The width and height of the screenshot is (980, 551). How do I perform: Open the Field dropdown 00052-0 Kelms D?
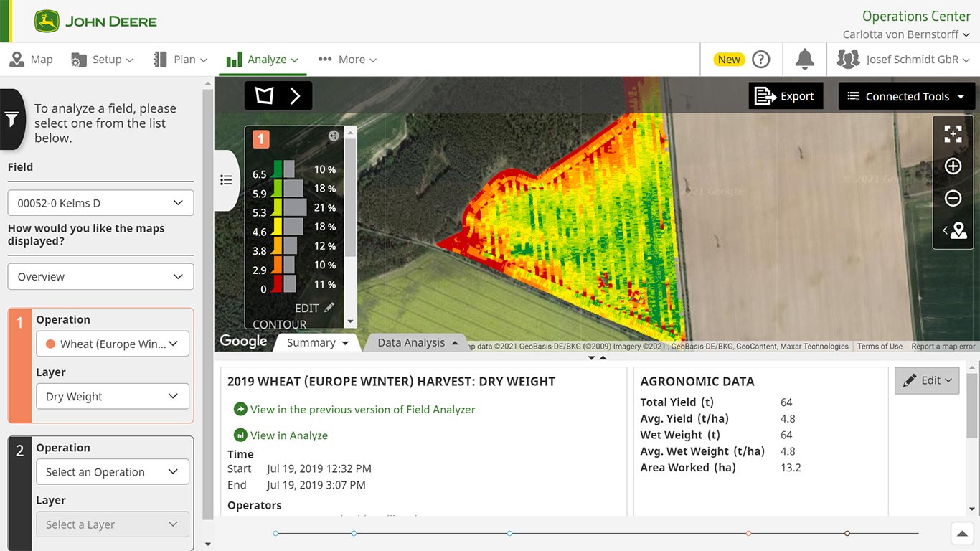(x=100, y=203)
